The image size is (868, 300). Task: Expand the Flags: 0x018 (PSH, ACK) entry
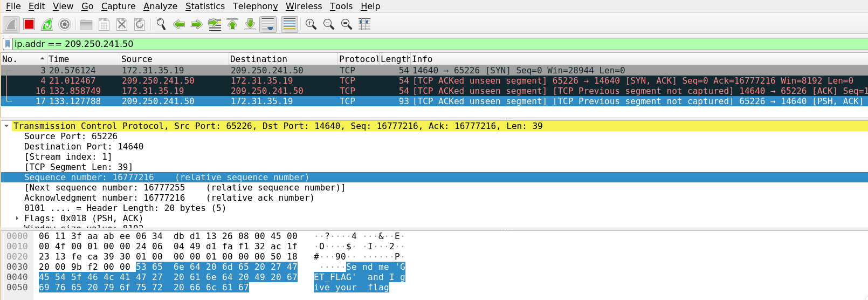(17, 219)
